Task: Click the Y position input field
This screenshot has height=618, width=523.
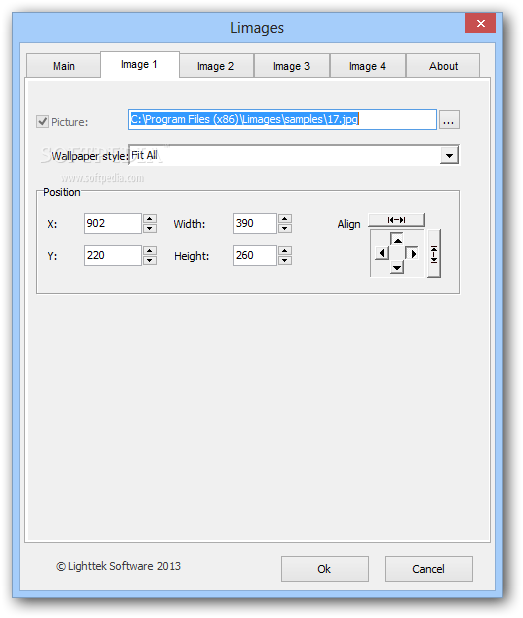Action: [113, 255]
